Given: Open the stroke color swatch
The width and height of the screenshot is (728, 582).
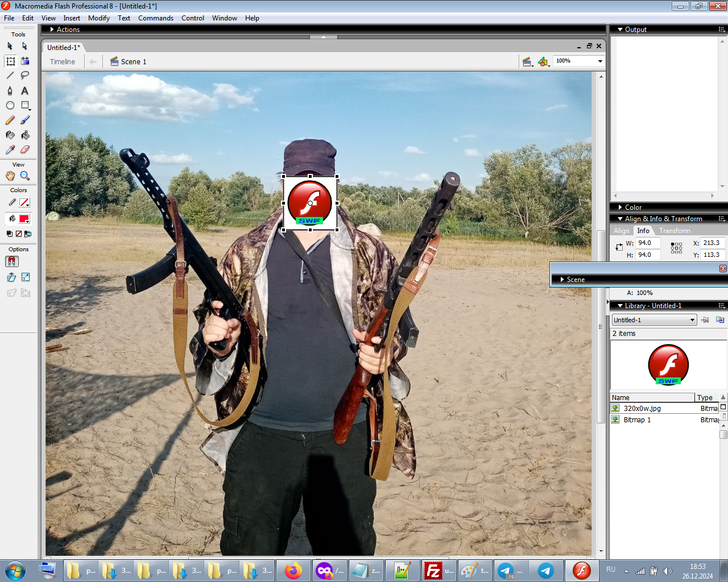Looking at the screenshot, I should click(x=24, y=203).
